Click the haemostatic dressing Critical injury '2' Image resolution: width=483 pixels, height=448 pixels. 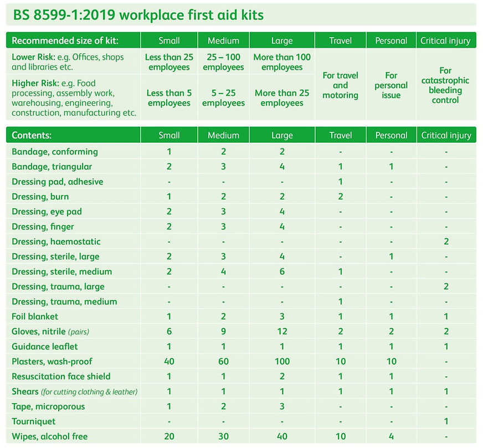coord(446,241)
